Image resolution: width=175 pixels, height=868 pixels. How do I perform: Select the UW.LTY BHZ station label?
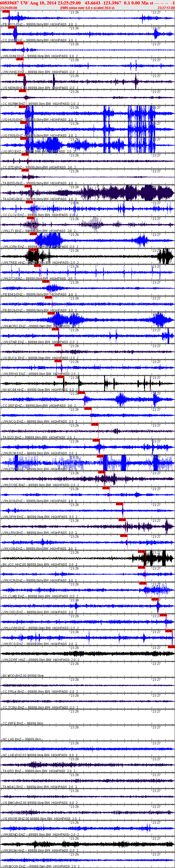tap(40, 231)
